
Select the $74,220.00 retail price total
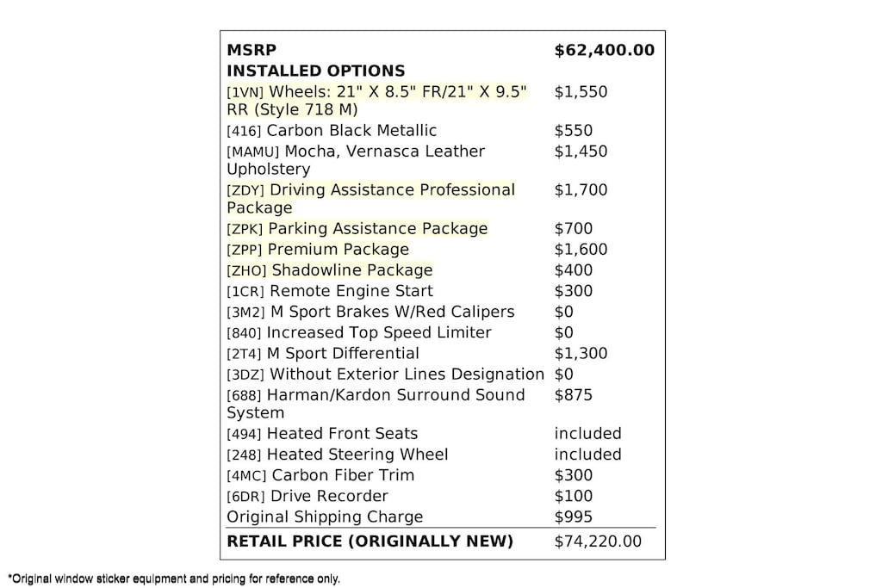click(598, 542)
